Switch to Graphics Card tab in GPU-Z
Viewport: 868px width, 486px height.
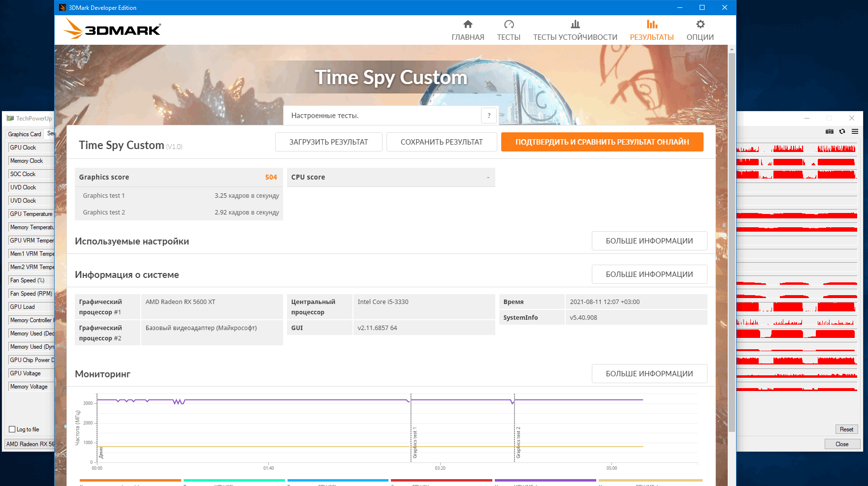coord(25,134)
